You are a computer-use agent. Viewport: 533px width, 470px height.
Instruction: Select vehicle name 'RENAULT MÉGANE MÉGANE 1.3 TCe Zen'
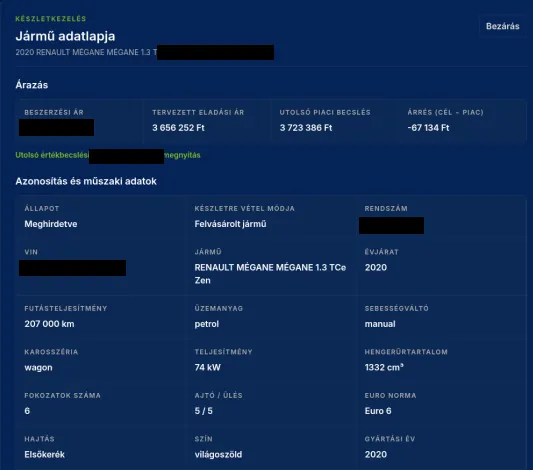point(270,274)
